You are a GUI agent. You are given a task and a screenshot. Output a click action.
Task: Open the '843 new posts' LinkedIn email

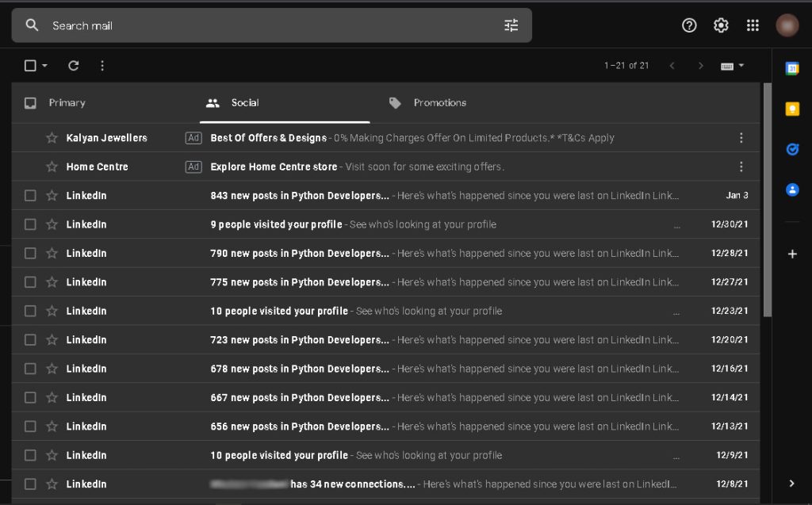300,196
